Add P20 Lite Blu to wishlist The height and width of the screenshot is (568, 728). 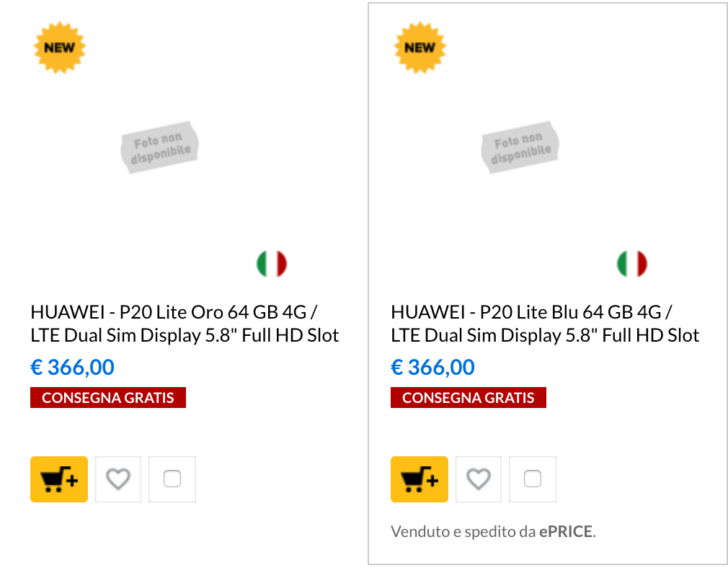pyautogui.click(x=479, y=479)
